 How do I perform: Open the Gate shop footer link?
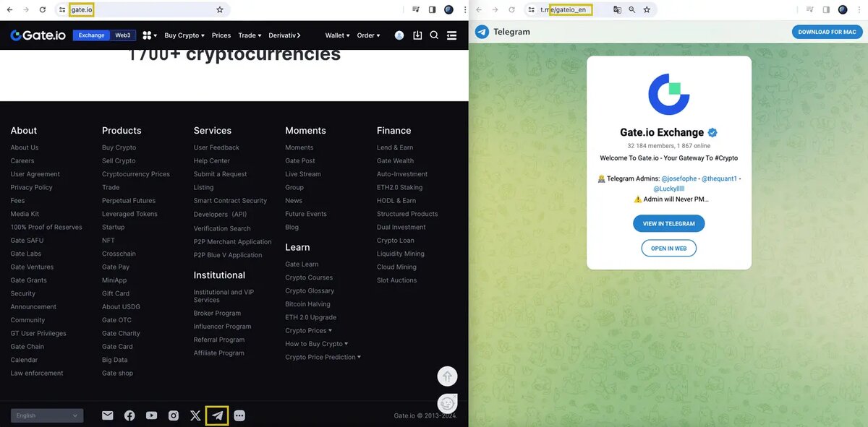[x=117, y=373]
